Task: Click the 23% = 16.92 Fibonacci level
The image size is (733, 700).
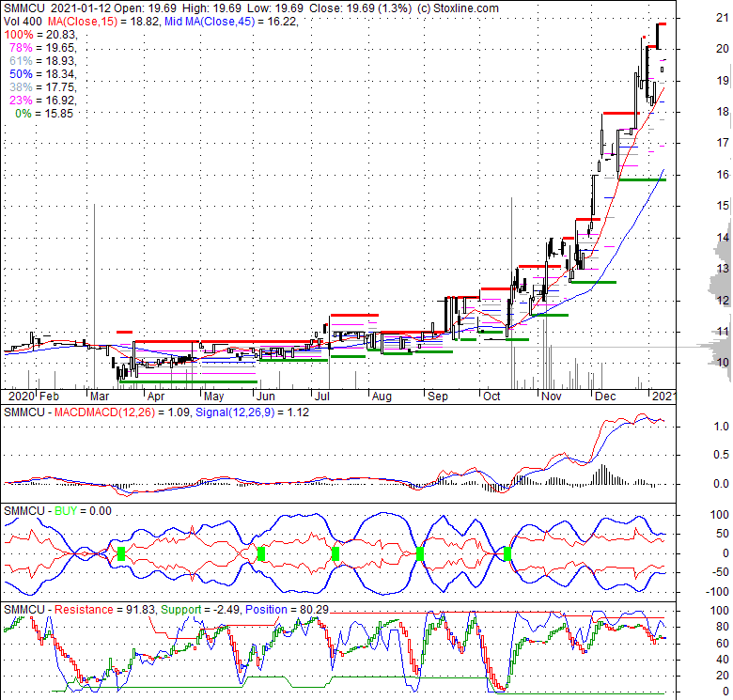Action: (x=43, y=100)
